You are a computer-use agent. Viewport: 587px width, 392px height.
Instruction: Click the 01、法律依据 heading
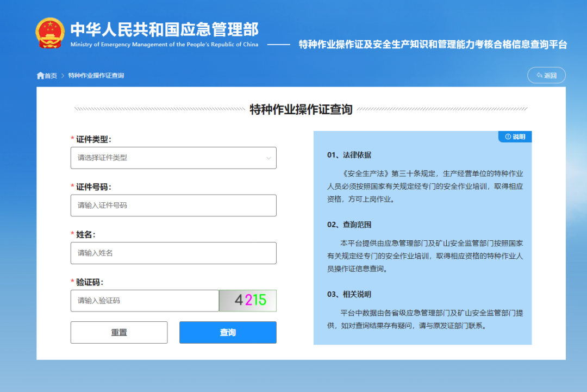[x=349, y=155]
